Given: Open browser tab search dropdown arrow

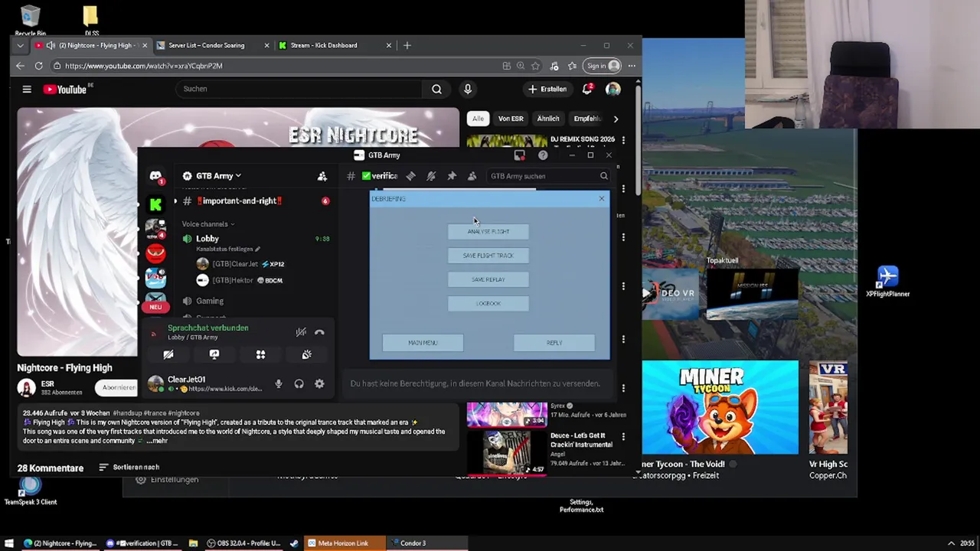Looking at the screenshot, I should [20, 45].
